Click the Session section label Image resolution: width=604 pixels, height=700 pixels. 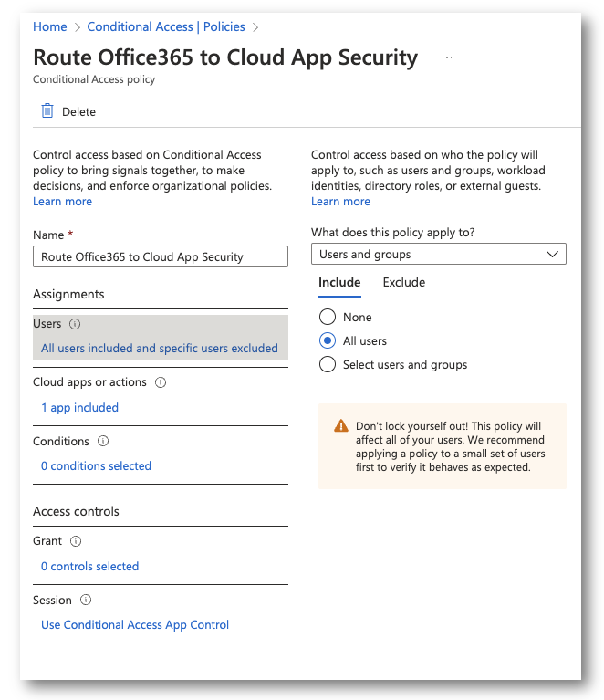click(x=52, y=600)
